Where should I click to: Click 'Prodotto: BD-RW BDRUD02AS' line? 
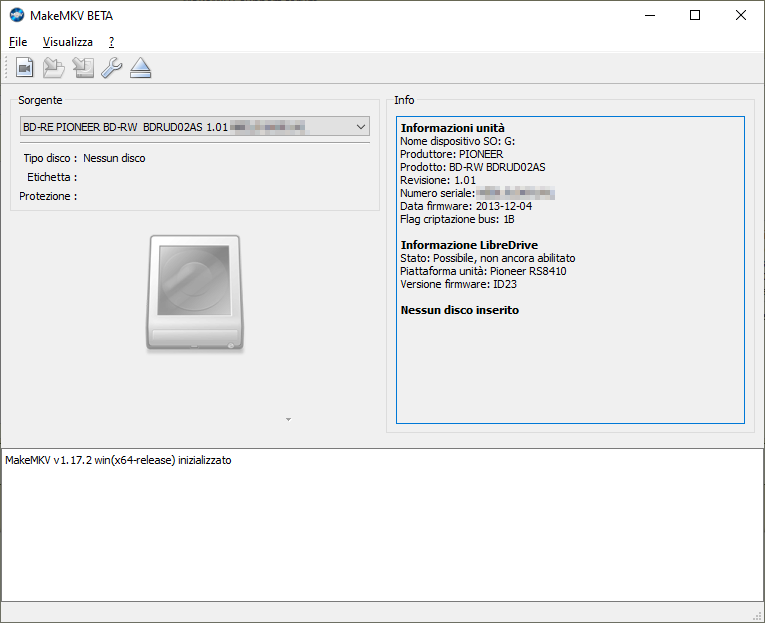(473, 167)
